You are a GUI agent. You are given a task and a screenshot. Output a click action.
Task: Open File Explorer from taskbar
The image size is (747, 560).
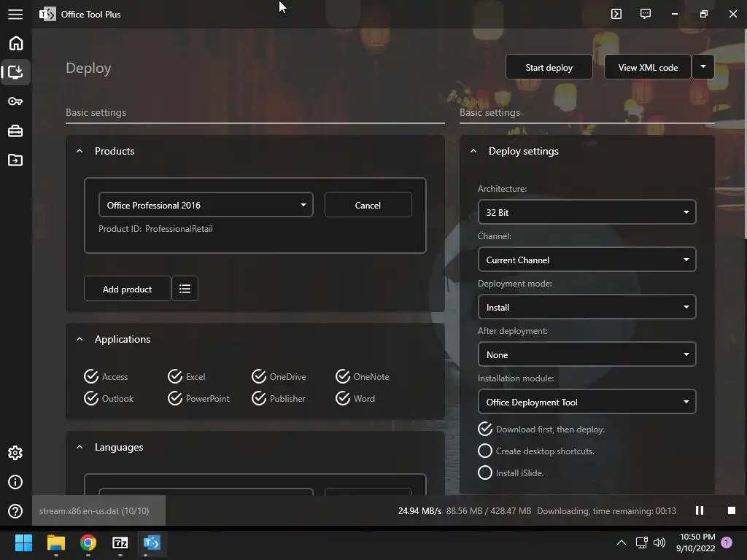click(x=55, y=542)
